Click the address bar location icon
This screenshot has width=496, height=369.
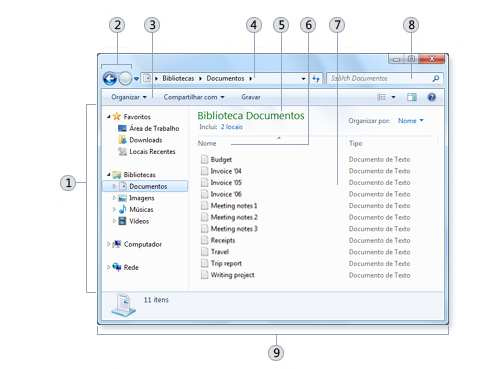[x=147, y=78]
